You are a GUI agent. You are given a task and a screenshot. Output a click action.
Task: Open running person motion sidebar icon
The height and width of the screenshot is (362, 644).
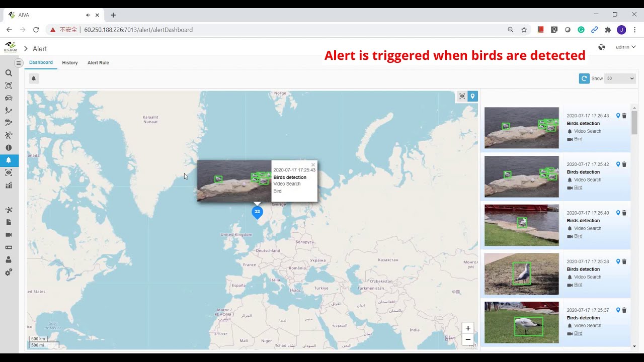(9, 135)
